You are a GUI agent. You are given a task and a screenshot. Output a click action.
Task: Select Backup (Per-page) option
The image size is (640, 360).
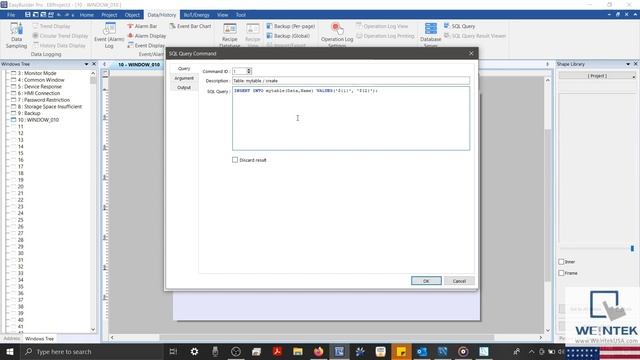click(x=291, y=26)
